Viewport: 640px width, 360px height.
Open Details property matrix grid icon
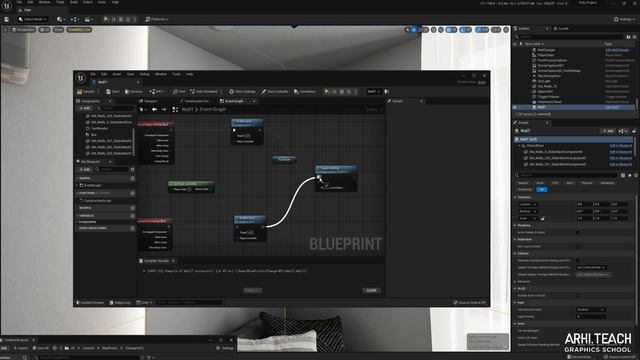coord(623,175)
